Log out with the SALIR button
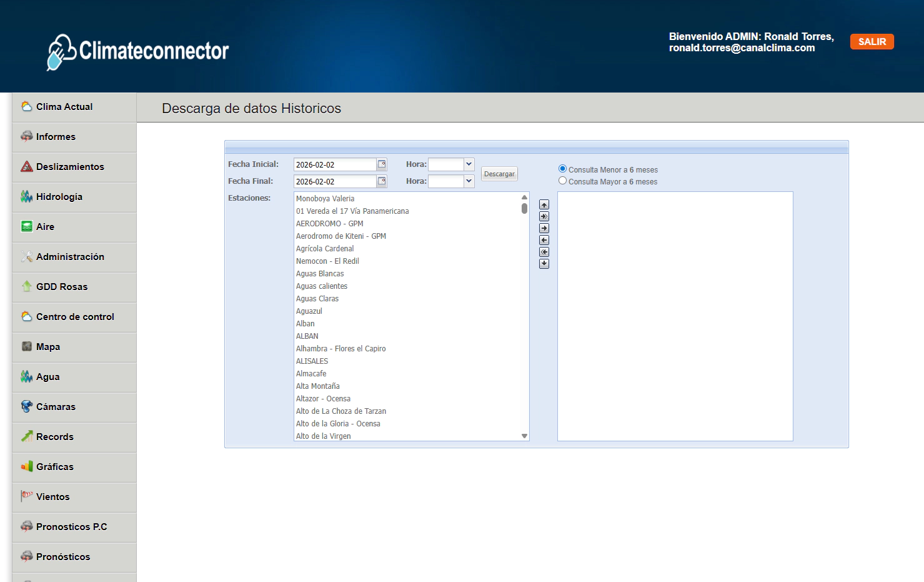The height and width of the screenshot is (582, 924). (x=872, y=42)
